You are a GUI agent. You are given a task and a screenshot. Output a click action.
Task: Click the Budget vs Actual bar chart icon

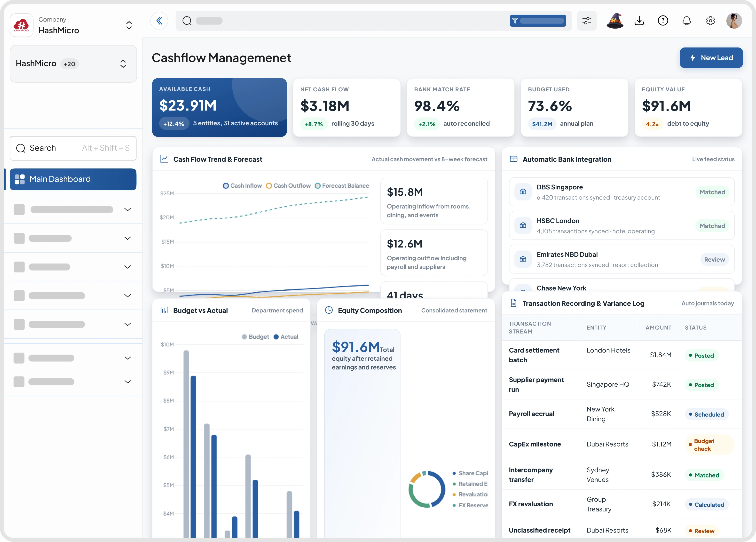(164, 310)
